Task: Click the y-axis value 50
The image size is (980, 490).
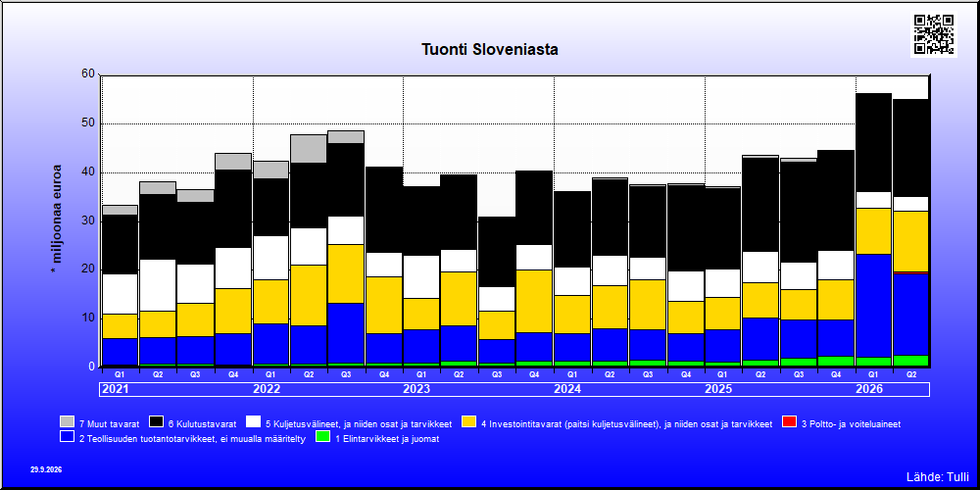Action: click(88, 123)
